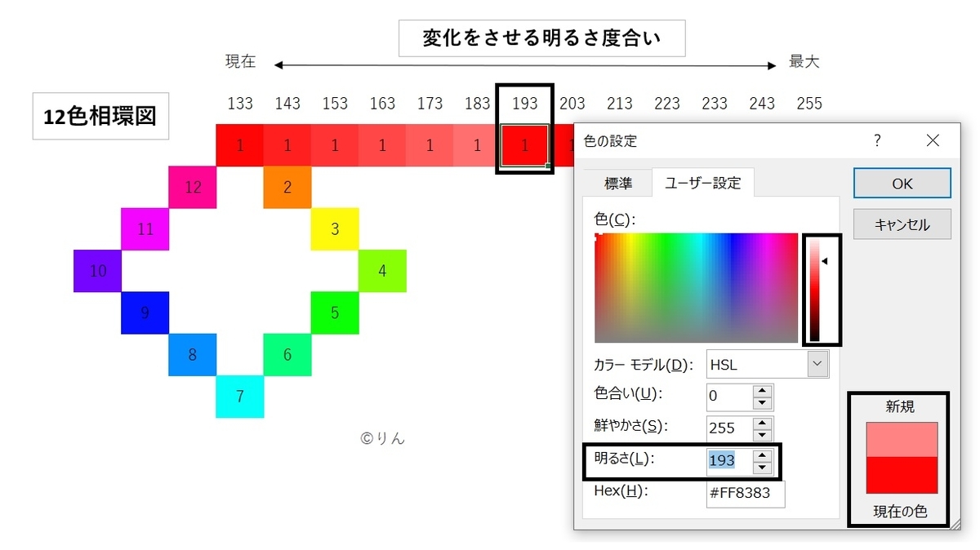Decrease 鮮やかさ with the down arrow
Viewport: 980px width, 550px height.
763,435
